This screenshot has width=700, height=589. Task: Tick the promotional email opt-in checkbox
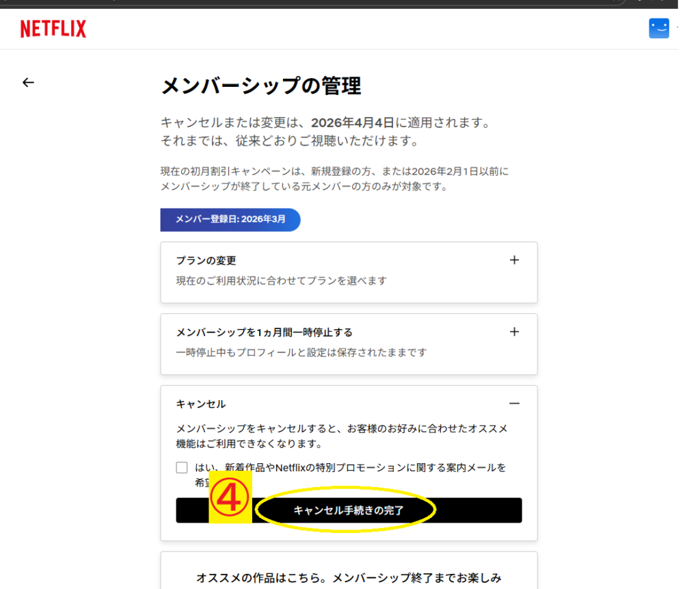182,468
